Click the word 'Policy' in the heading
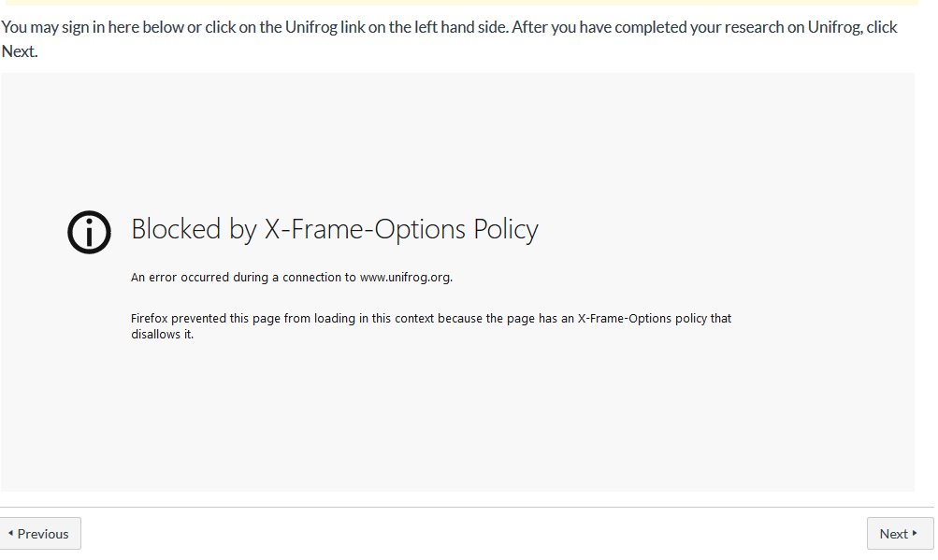Viewport: 938px width, 560px height. (x=506, y=229)
